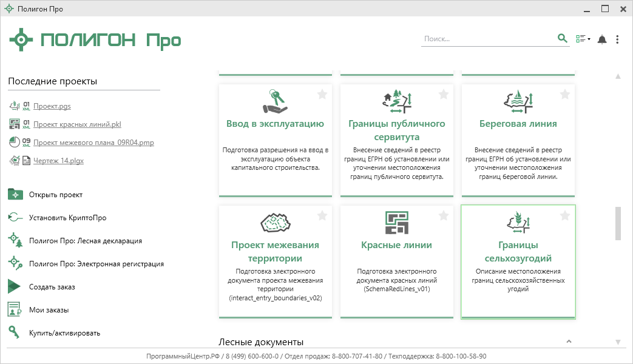
Task: Click the scroll down arrow
Action: click(x=618, y=342)
